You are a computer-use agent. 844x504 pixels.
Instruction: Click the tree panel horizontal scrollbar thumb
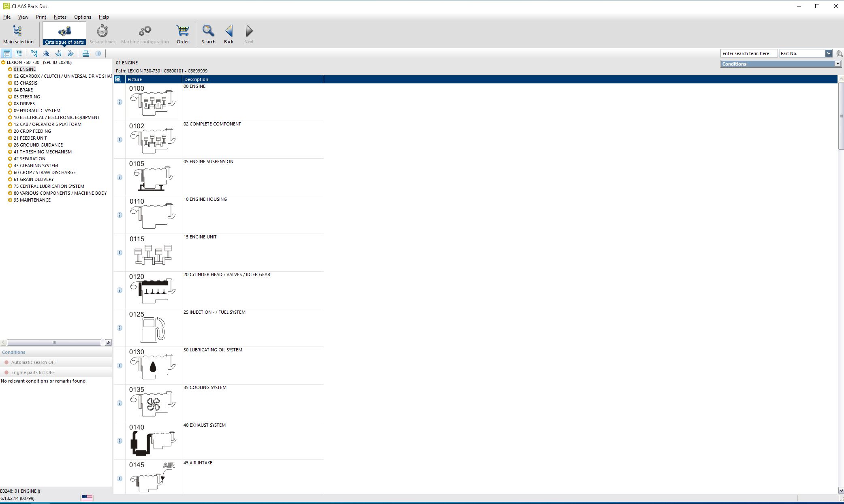tap(54, 342)
